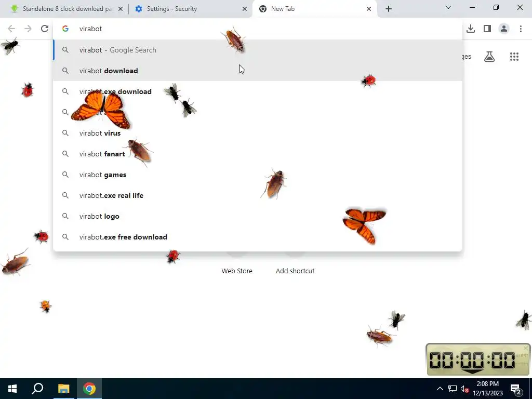The height and width of the screenshot is (399, 532).
Task: Show hidden tray icons chevron
Action: pos(440,389)
